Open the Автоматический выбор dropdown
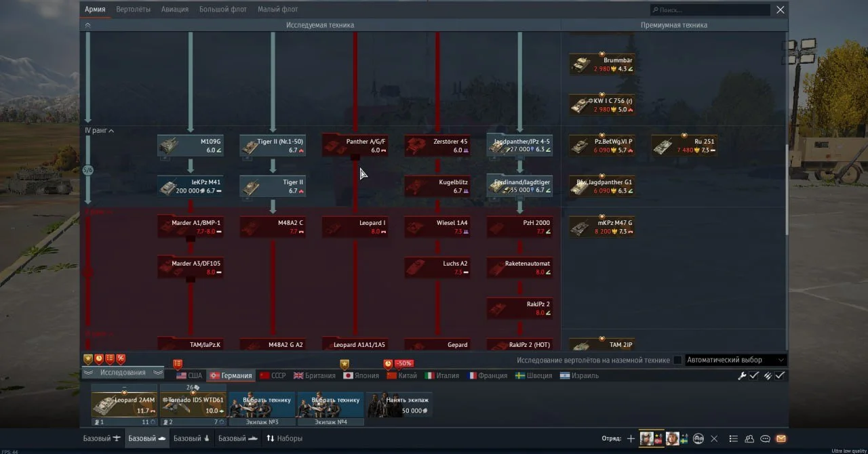Screen dimensions: 868x454 pos(736,360)
